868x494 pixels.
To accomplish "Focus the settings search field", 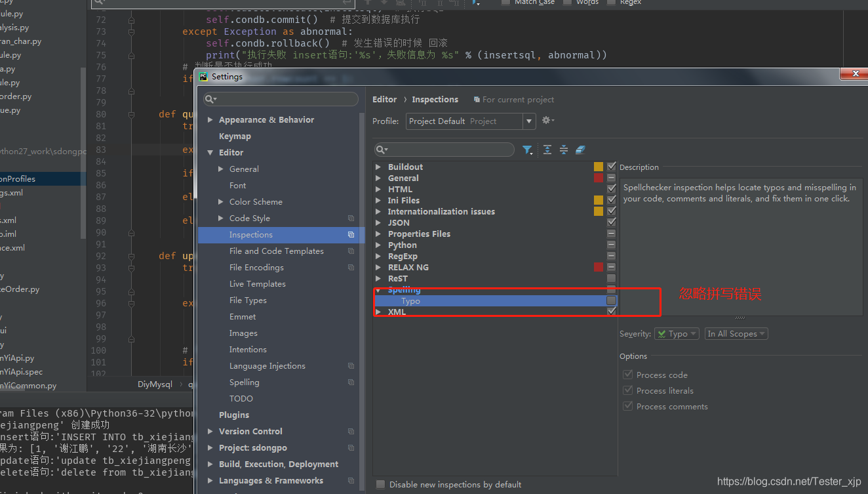I will coord(281,99).
